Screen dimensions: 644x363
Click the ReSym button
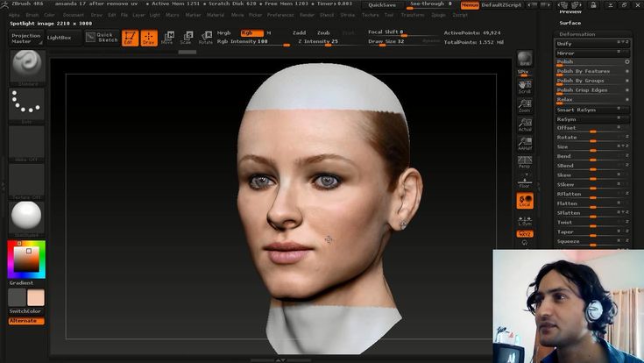[x=592, y=119]
